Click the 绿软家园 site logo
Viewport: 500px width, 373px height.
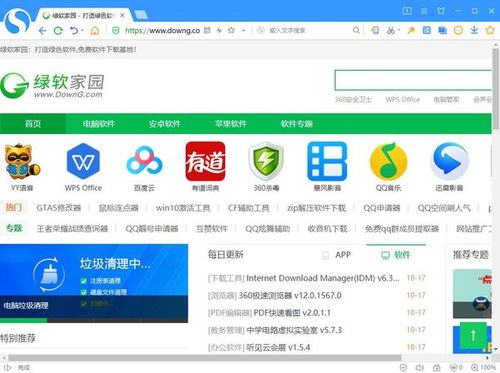(52, 86)
